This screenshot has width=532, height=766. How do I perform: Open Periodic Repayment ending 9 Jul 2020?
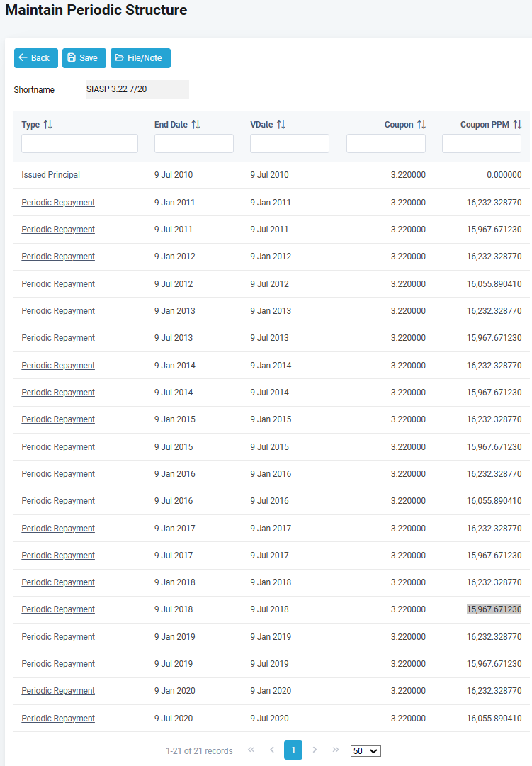(58, 719)
